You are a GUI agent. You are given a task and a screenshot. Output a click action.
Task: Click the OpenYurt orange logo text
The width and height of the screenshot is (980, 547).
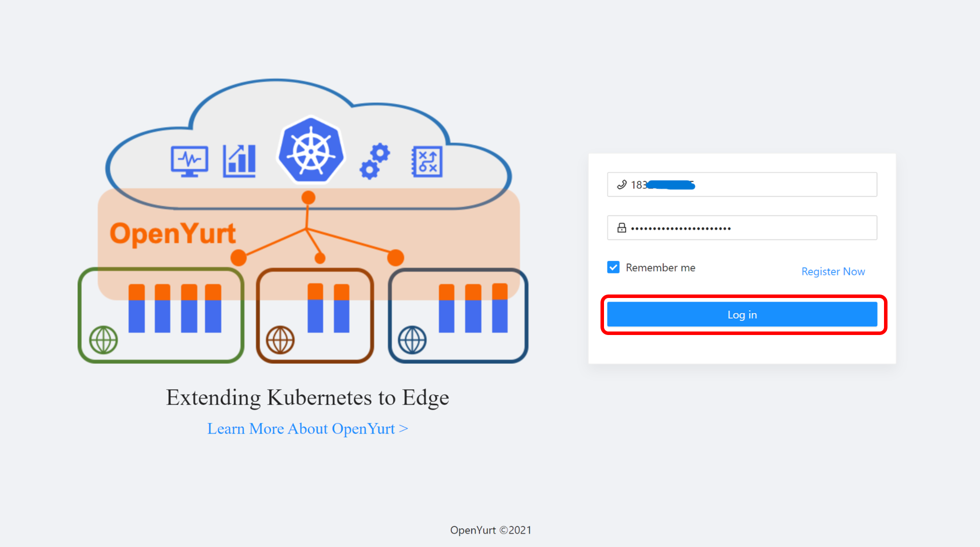[x=172, y=234]
